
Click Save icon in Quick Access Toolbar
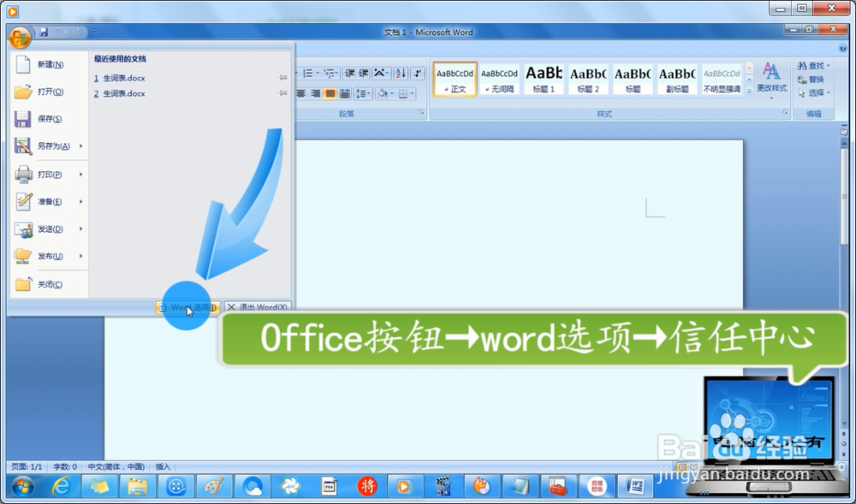click(x=44, y=33)
